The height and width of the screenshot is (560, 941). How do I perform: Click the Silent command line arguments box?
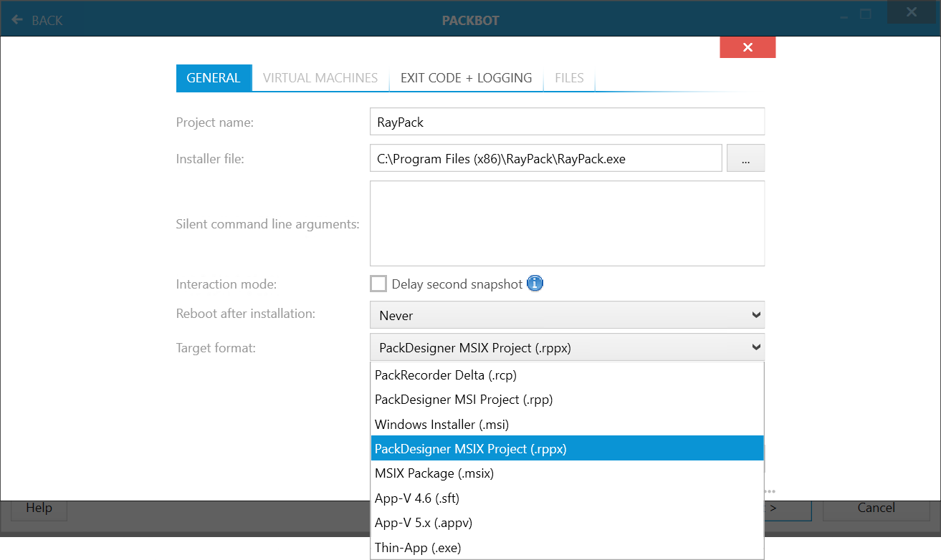click(568, 223)
